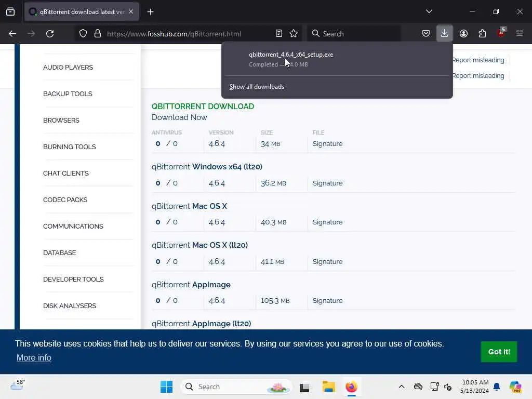The image size is (532, 399).
Task: Click lower Report misleading link
Action: pyautogui.click(x=478, y=76)
